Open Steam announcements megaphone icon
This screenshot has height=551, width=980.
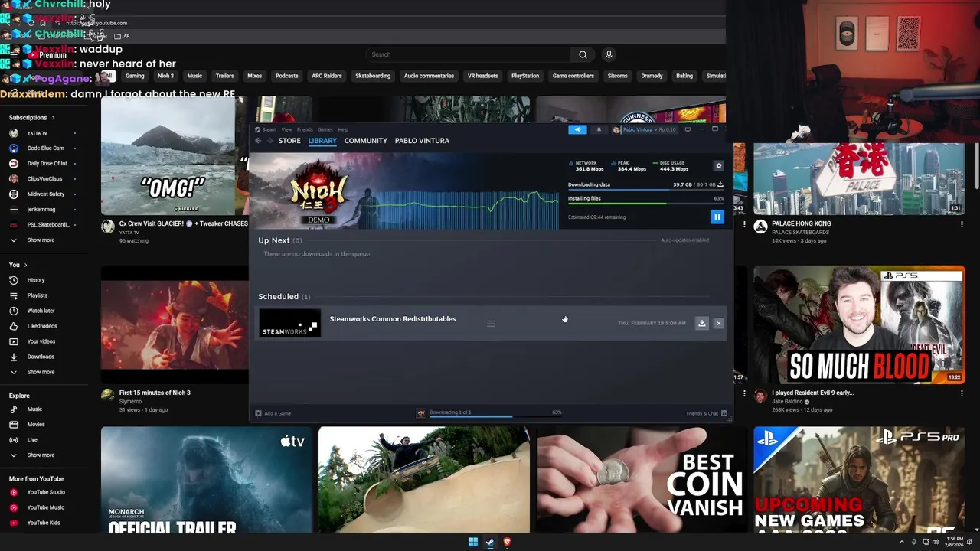577,129
